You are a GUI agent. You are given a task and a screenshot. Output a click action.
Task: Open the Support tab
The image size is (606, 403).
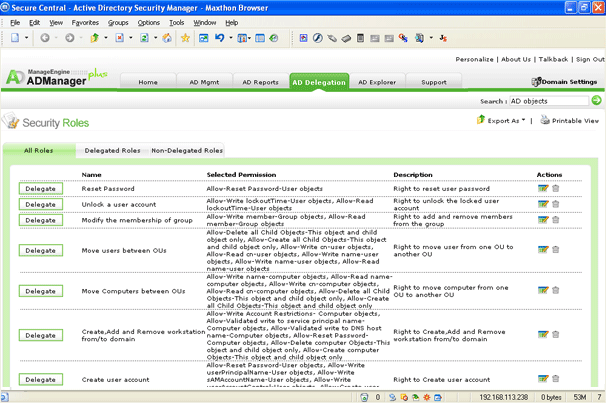coord(434,82)
